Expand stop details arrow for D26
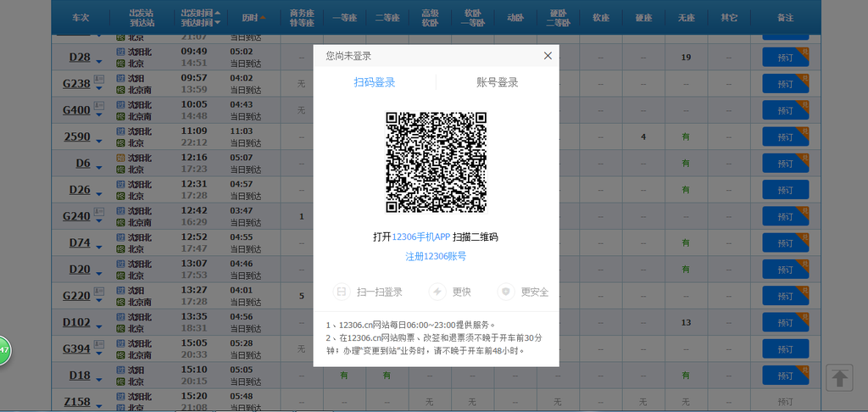The height and width of the screenshot is (412, 868). (99, 195)
